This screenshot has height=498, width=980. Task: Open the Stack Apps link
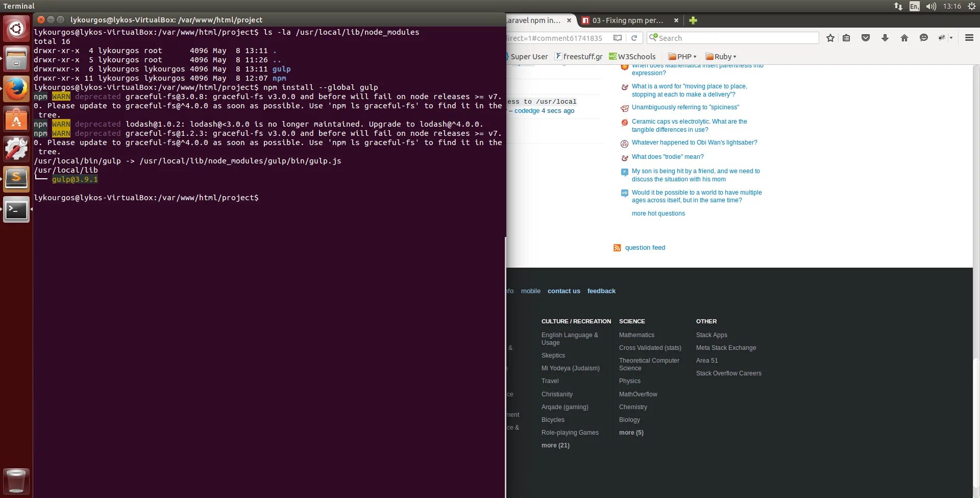pyautogui.click(x=712, y=335)
